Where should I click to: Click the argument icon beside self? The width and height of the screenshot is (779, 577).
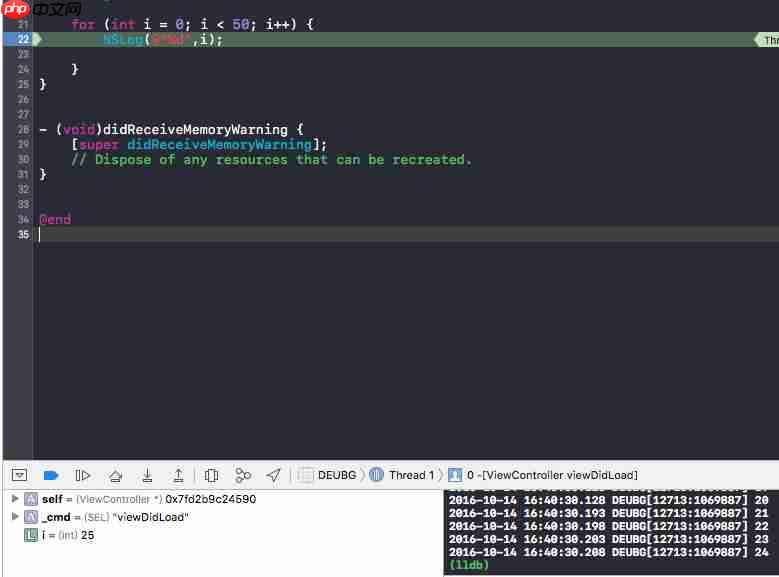coord(31,499)
